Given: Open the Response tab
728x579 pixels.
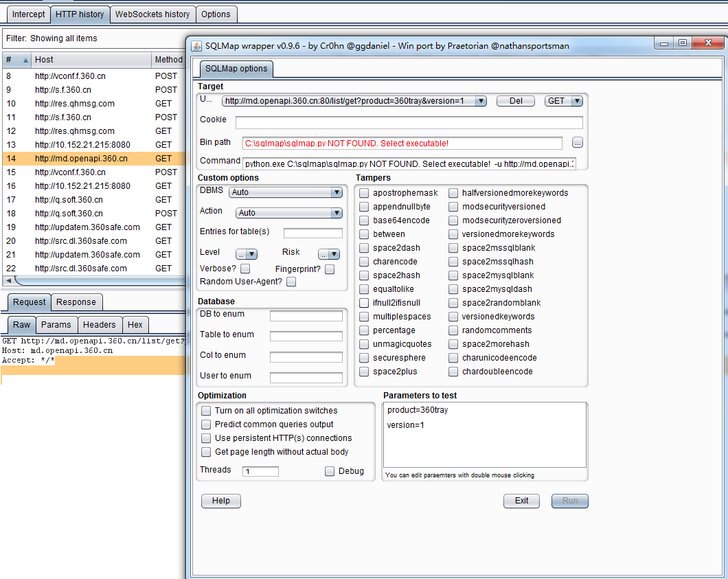Looking at the screenshot, I should pos(76,302).
